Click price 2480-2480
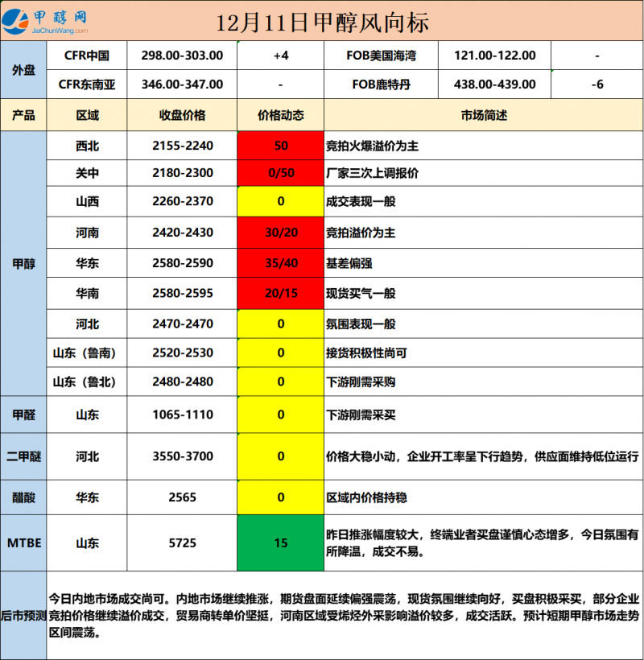The height and width of the screenshot is (660, 644). click(183, 382)
